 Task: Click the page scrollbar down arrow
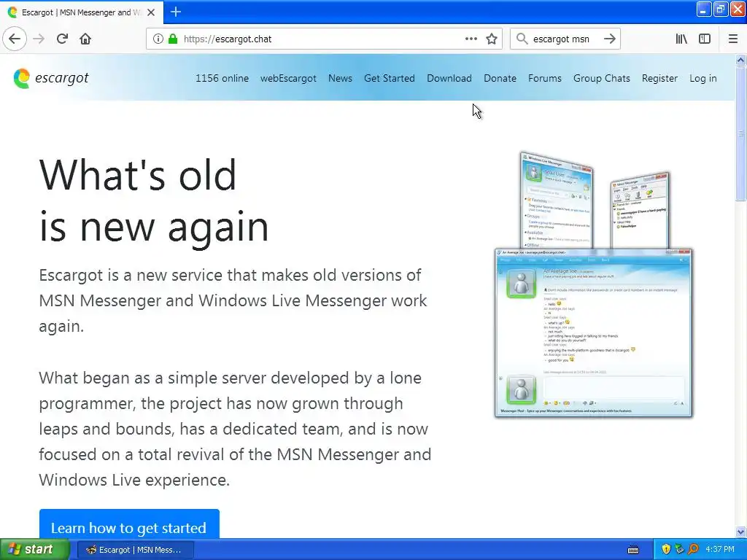pos(740,532)
